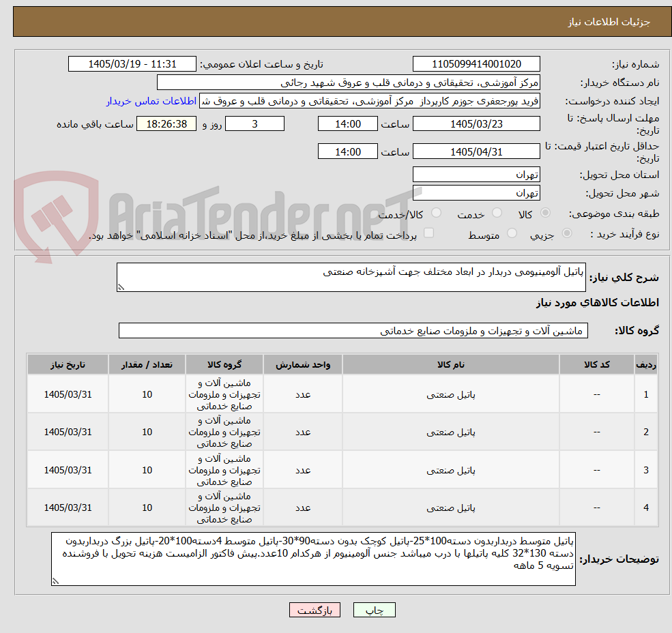
Task: Click the quantity 10 in row 1
Action: (x=147, y=394)
